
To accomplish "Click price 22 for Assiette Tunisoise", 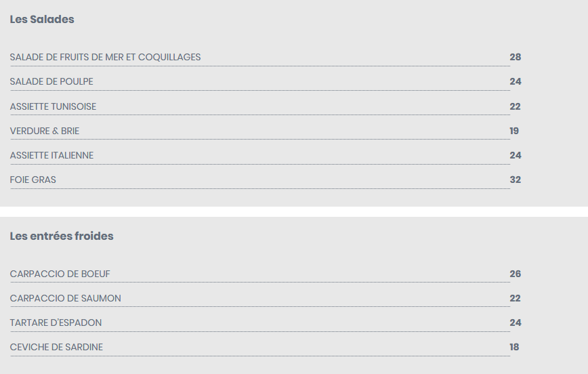I will (x=515, y=106).
